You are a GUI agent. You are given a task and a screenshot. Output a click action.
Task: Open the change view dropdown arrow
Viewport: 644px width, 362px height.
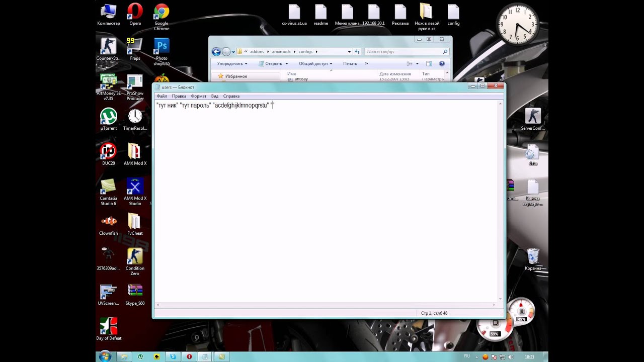pos(417,64)
